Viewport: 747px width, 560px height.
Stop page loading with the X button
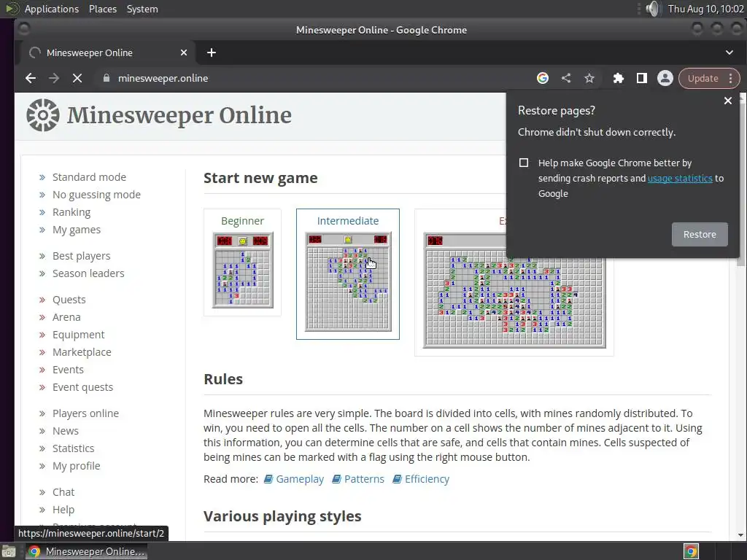click(x=77, y=78)
